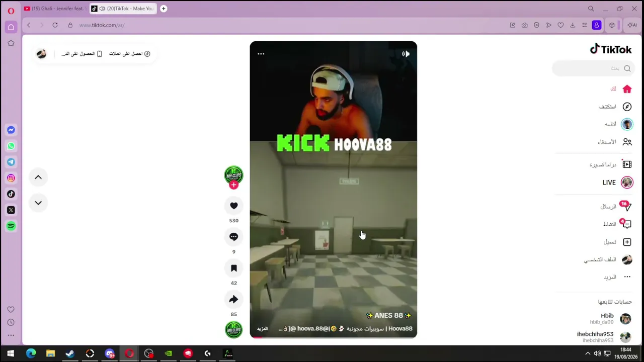Go to the previous video
644x362 pixels.
pos(38,177)
